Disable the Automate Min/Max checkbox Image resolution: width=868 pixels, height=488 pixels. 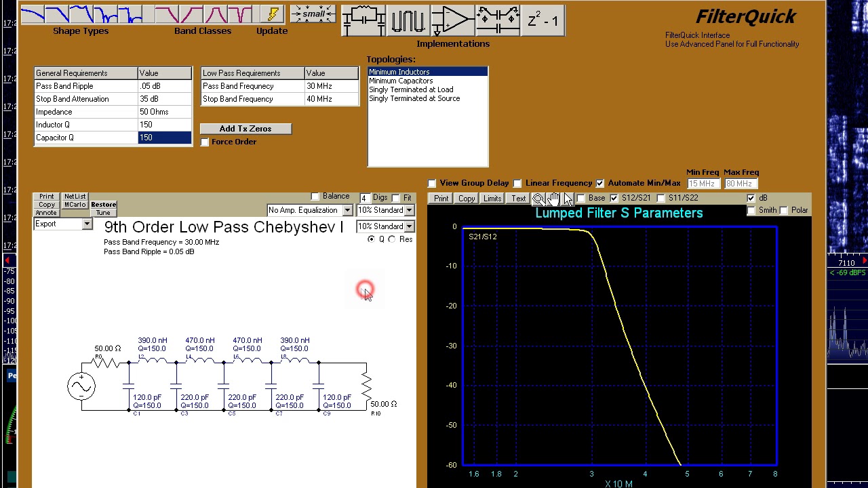coord(600,184)
